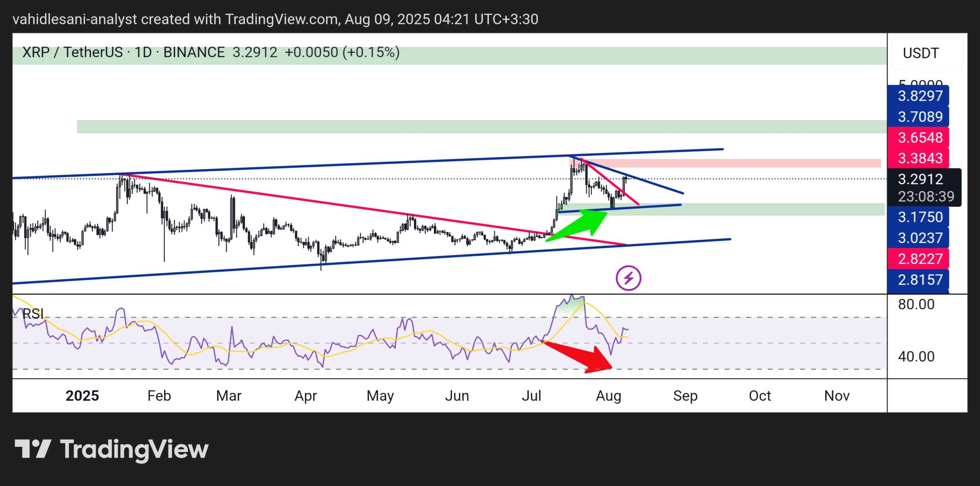
Task: Click the pink 2.8227 price label
Action: 920,259
